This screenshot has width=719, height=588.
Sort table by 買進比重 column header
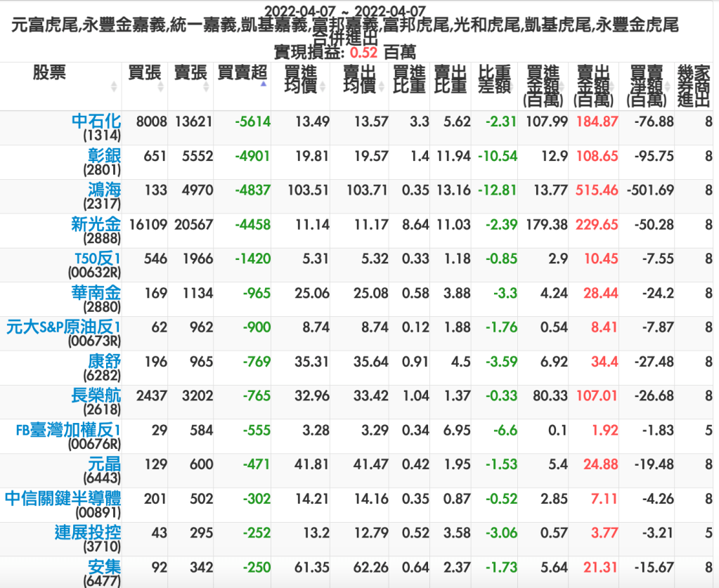pyautogui.click(x=409, y=79)
